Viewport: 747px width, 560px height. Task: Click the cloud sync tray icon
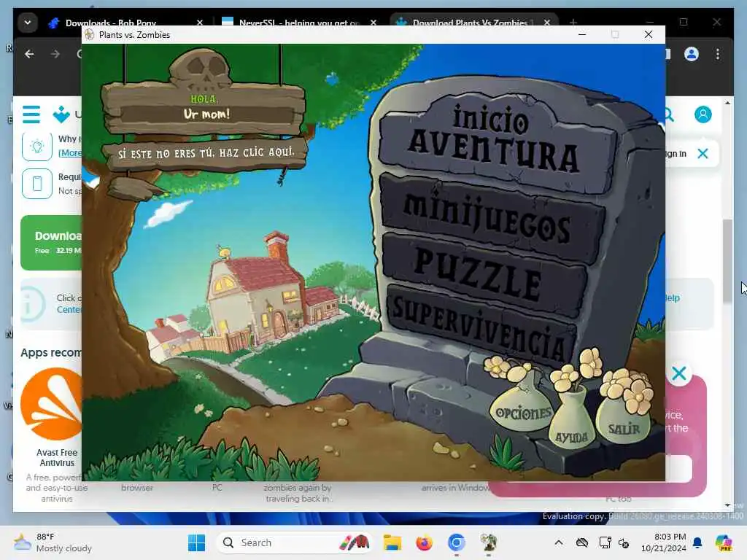(x=581, y=542)
